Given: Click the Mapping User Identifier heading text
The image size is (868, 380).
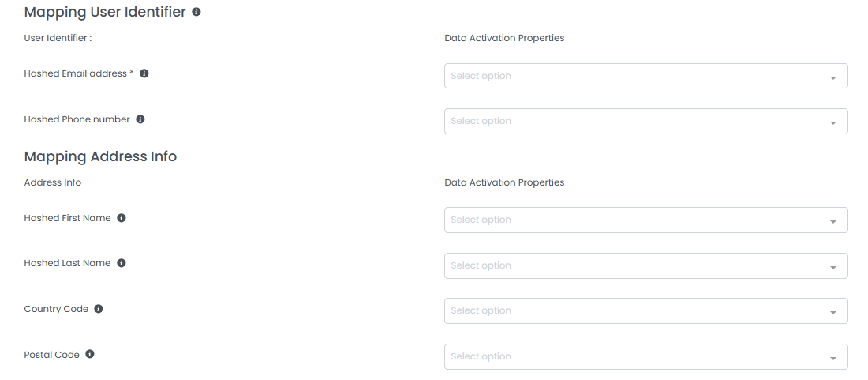Looking at the screenshot, I should point(105,13).
